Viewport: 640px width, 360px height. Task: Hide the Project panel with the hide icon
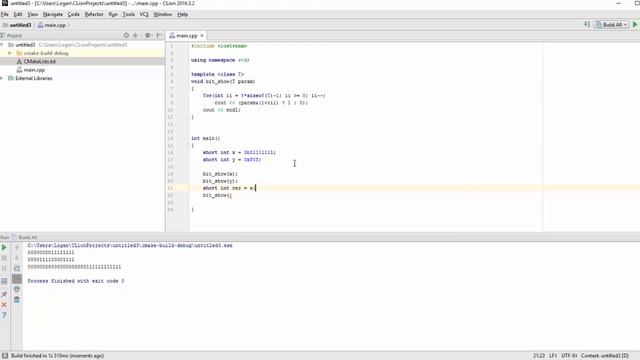pos(159,36)
